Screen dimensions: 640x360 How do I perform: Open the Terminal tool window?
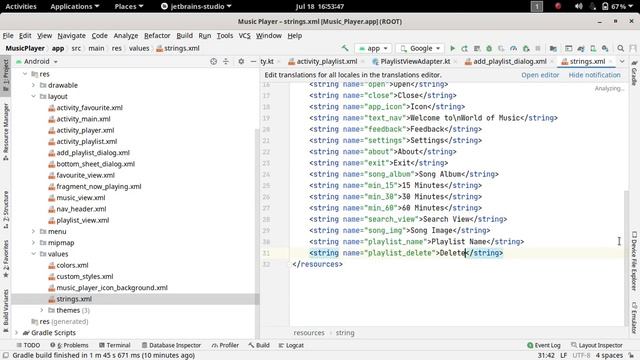coord(114,345)
